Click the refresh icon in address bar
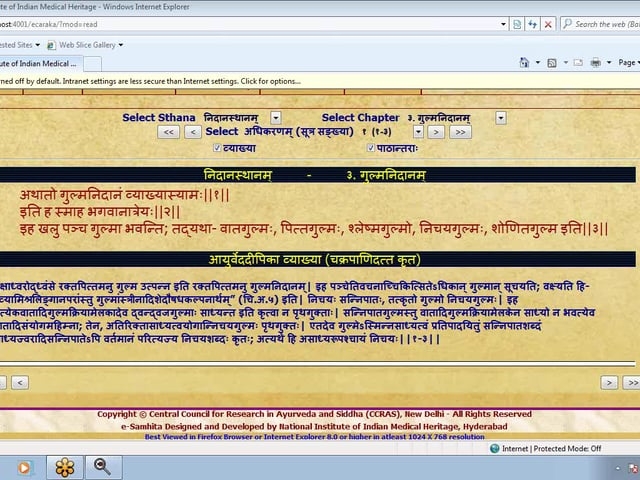This screenshot has height=480, width=640. pos(532,24)
